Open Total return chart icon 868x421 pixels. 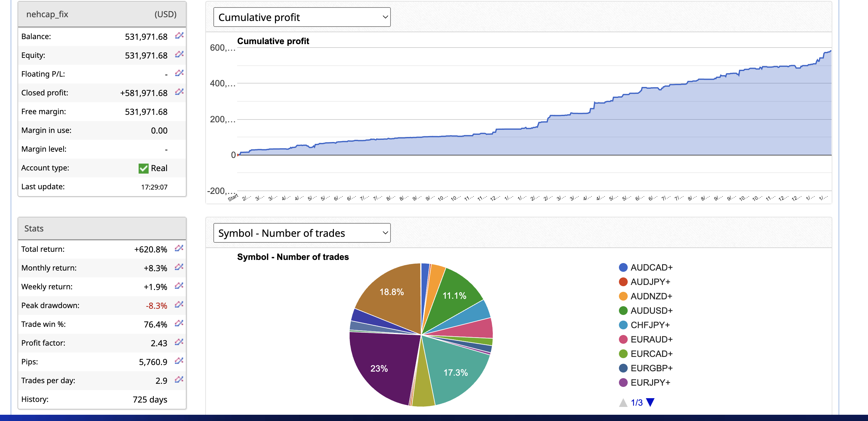pyautogui.click(x=179, y=248)
